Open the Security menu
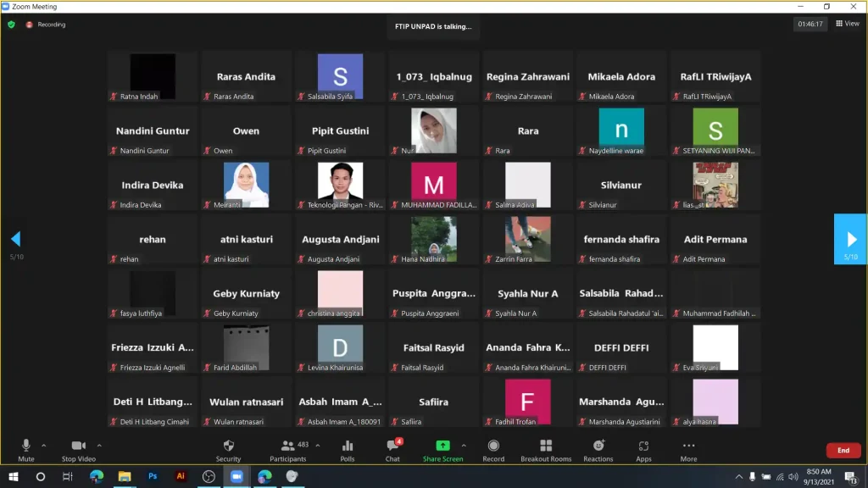The height and width of the screenshot is (488, 868). [x=228, y=451]
